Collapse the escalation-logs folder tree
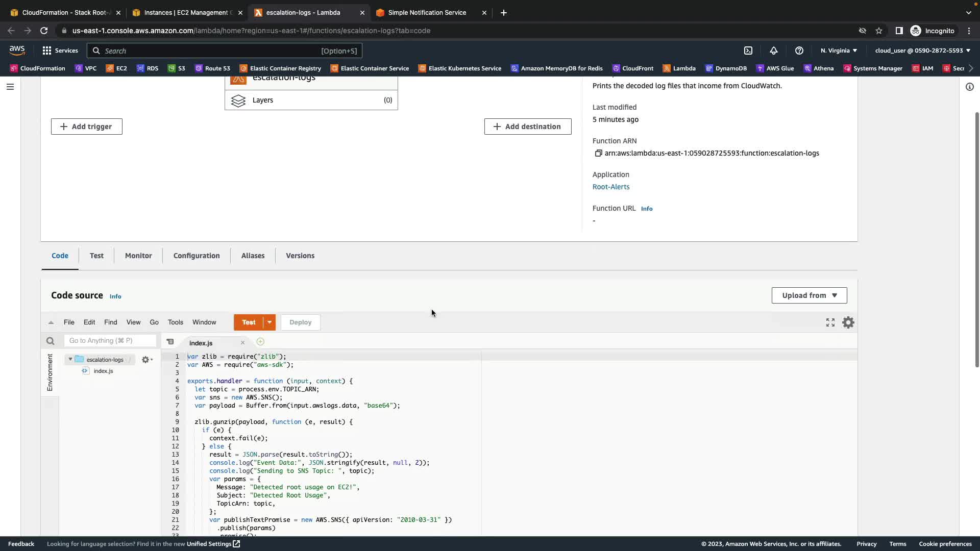 point(70,360)
